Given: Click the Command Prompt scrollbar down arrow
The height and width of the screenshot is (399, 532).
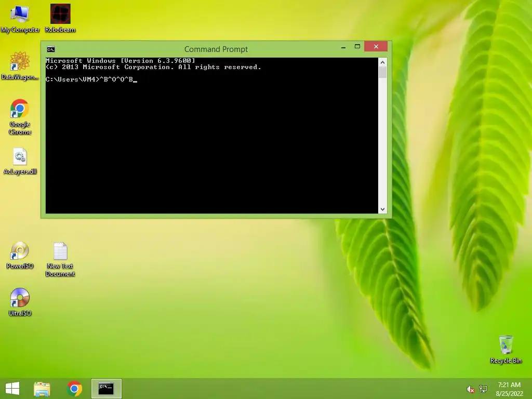Looking at the screenshot, I should 383,209.
